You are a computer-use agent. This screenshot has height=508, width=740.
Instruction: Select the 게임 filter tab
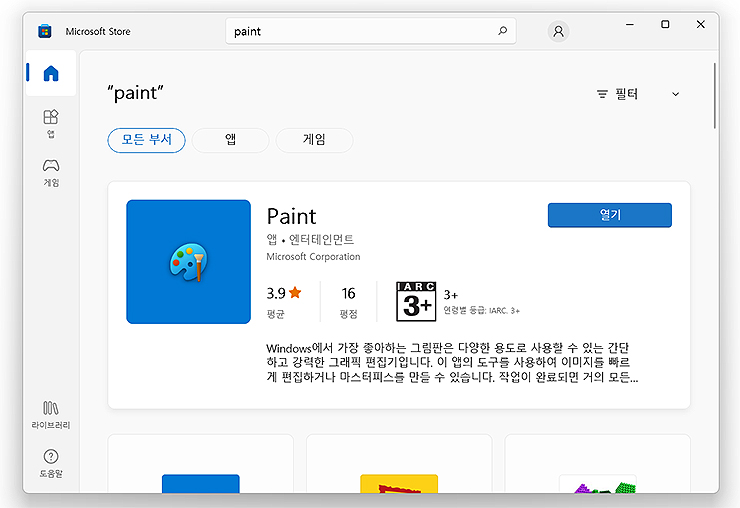point(314,140)
